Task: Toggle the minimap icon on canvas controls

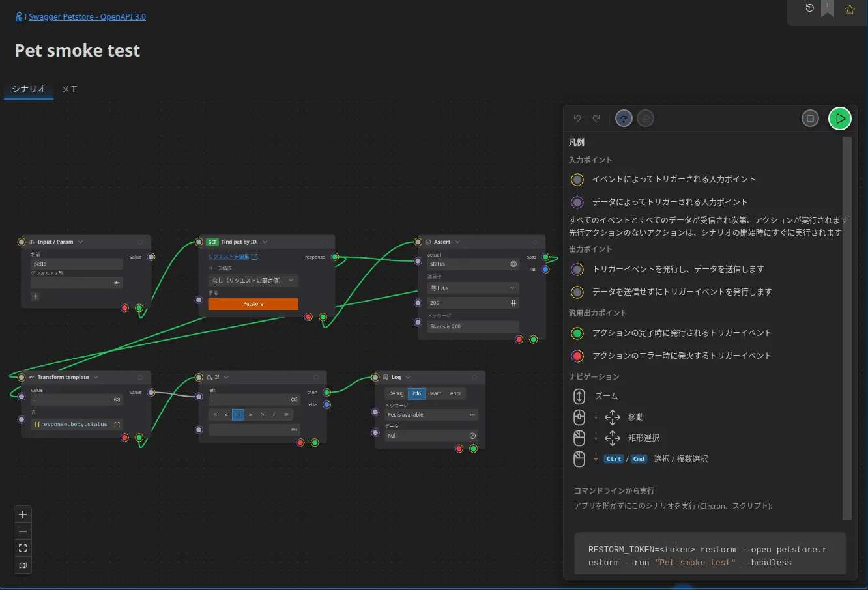Action: (23, 565)
